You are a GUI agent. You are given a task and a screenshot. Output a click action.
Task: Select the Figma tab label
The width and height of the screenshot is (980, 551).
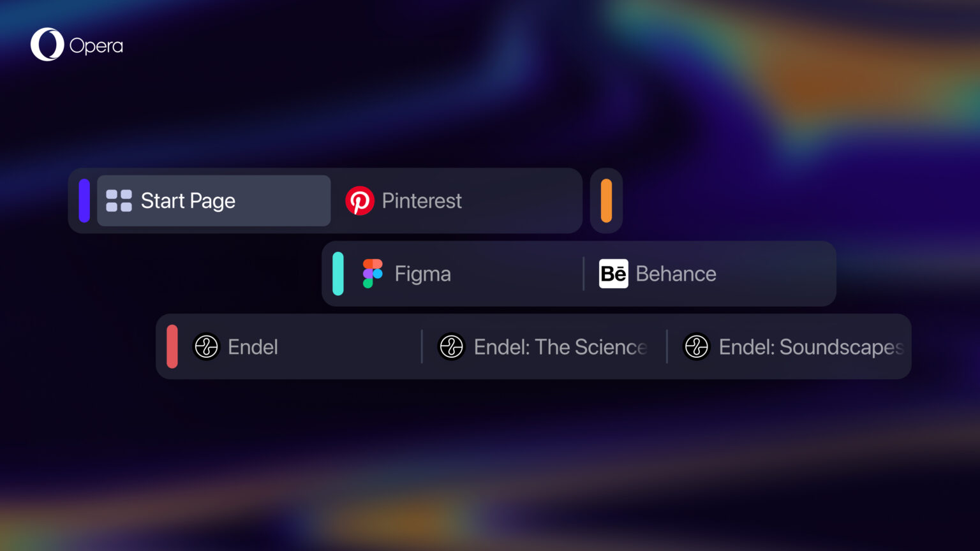point(423,274)
